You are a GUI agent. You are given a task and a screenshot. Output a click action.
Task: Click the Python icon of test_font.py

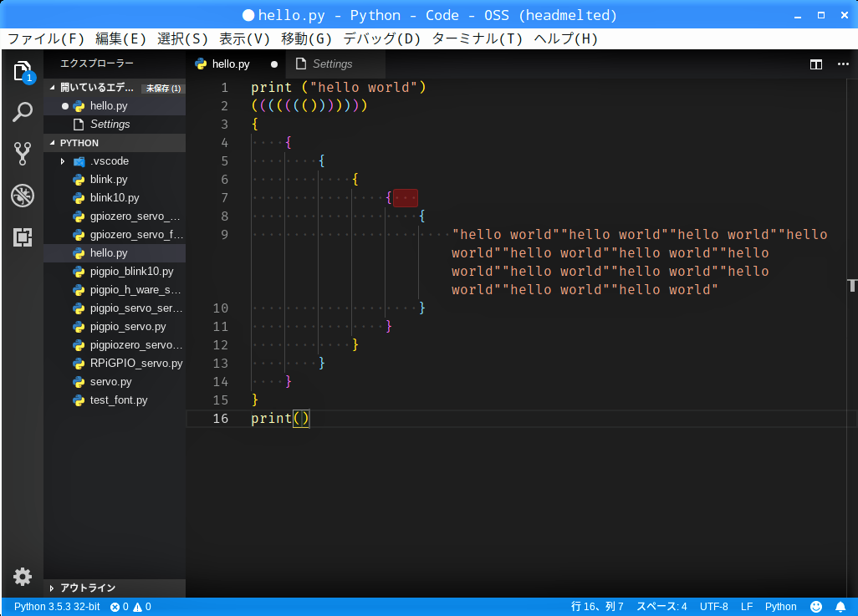pyautogui.click(x=79, y=400)
